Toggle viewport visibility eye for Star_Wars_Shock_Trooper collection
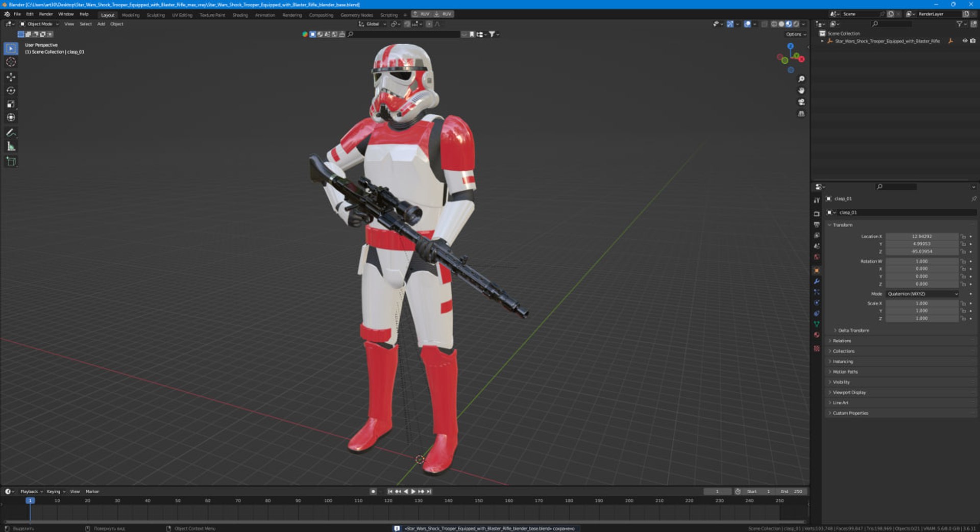Viewport: 980px width, 532px height. tap(965, 41)
